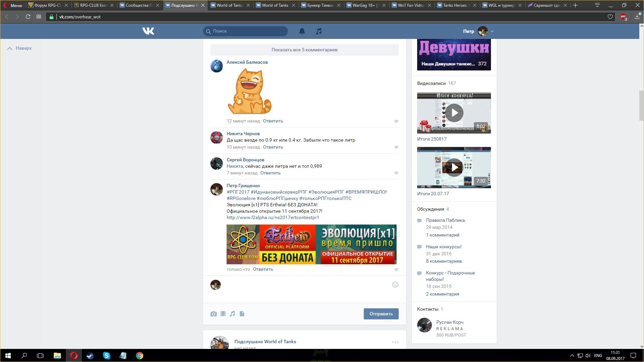Show all 5 comments
The image size is (644, 362).
point(304,50)
